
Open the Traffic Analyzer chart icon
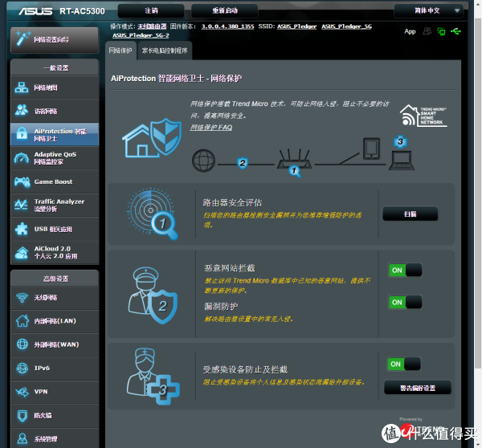click(x=21, y=205)
